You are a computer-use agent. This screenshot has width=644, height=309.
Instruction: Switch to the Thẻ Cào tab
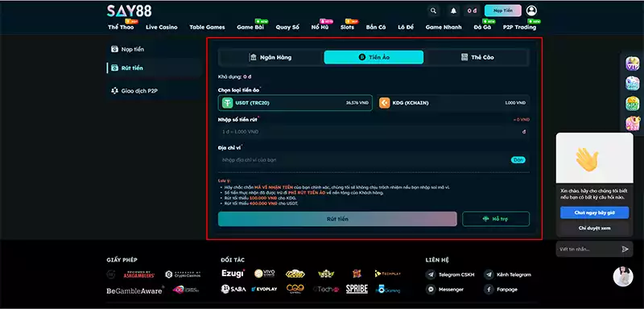[x=477, y=57]
